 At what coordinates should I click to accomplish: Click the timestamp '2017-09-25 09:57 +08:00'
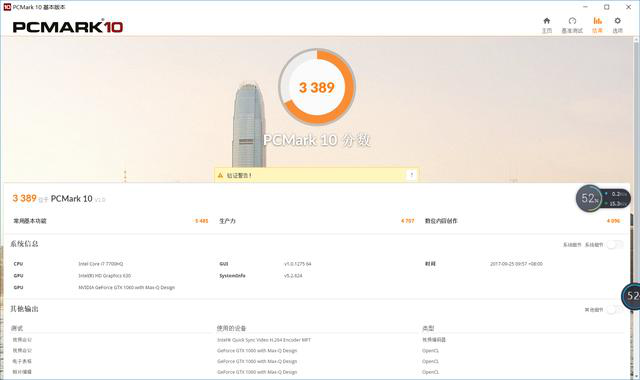click(x=516, y=264)
